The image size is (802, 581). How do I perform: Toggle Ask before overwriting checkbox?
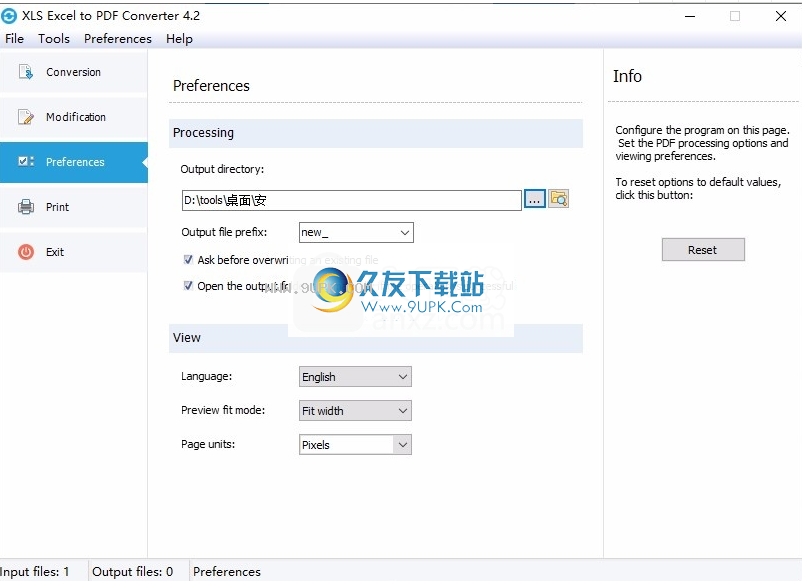tap(188, 260)
